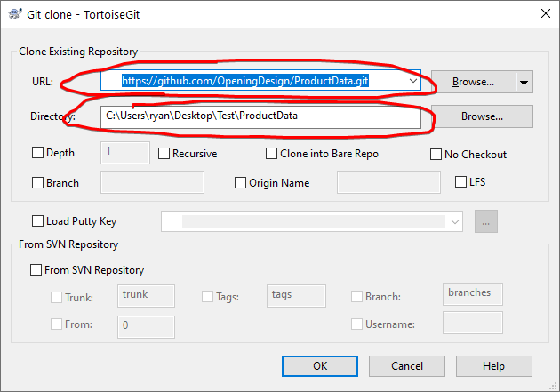Click into the Directory path field
Viewport: 560px width, 392px height.
coord(260,116)
